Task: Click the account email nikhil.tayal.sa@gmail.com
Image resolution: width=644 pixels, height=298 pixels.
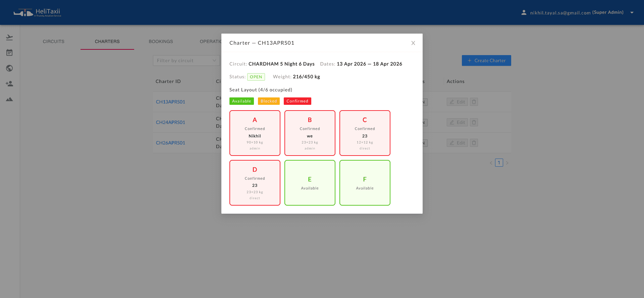Action: click(x=560, y=13)
